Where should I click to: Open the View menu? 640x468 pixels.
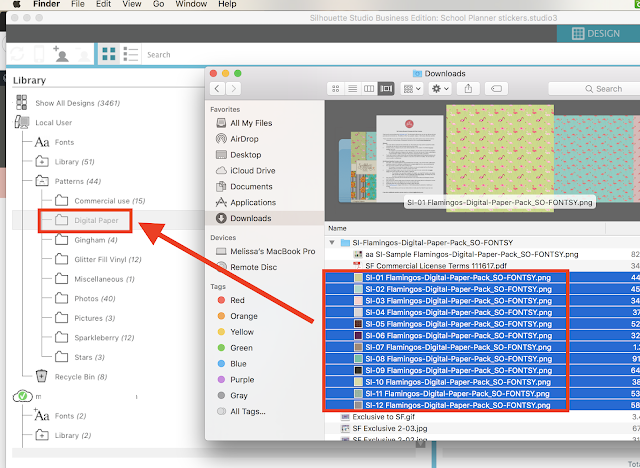(132, 4)
